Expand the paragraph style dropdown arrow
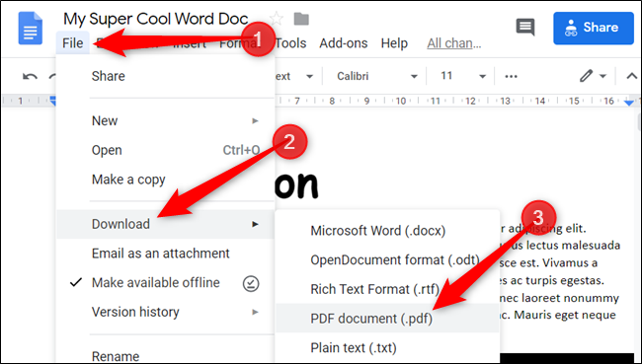This screenshot has width=642, height=364. 310,77
